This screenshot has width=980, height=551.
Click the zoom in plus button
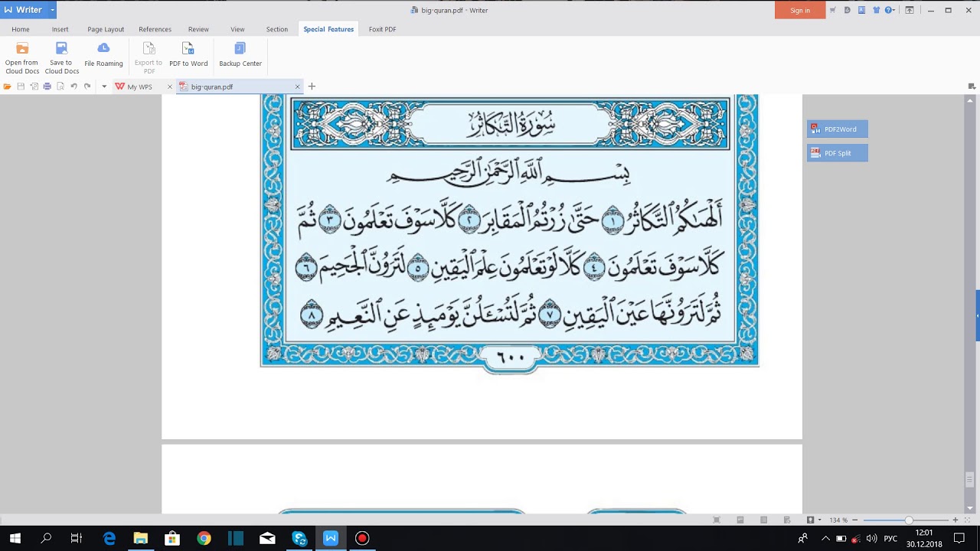tap(955, 520)
